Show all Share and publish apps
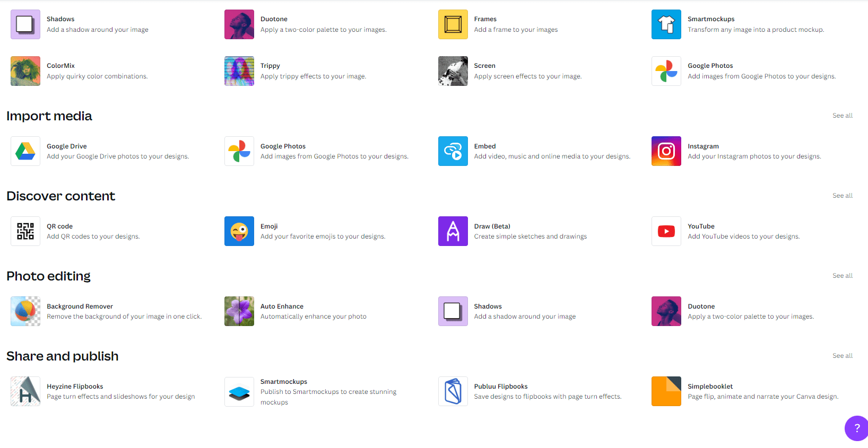This screenshot has height=448, width=868. coord(842,356)
